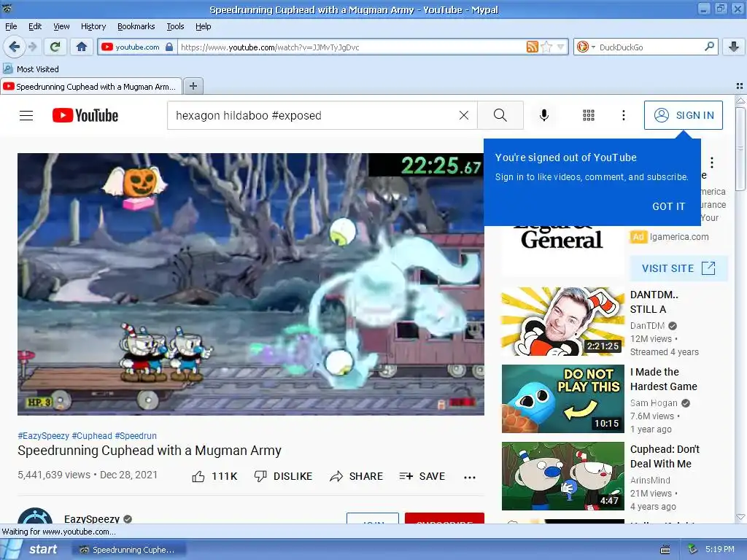Click the padlock site security icon

(169, 47)
